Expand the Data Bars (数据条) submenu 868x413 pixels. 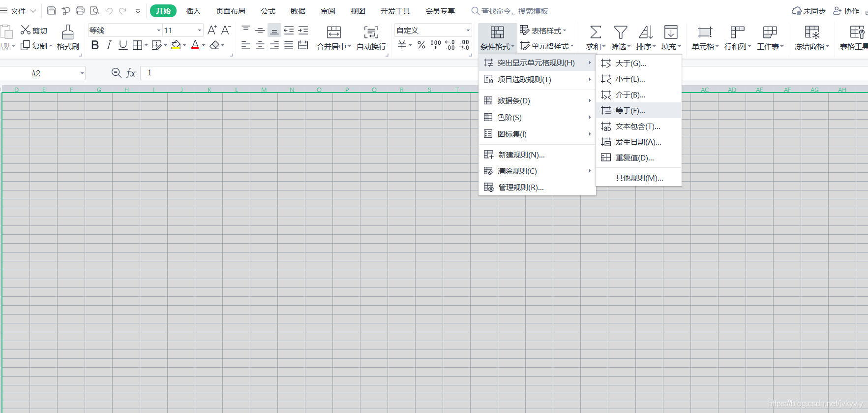click(x=537, y=100)
